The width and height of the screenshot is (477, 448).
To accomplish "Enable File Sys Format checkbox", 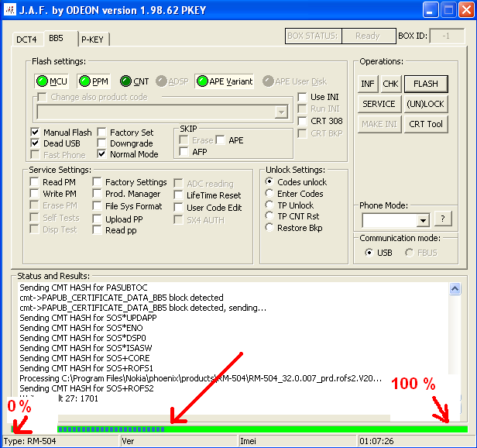I will pos(97,206).
